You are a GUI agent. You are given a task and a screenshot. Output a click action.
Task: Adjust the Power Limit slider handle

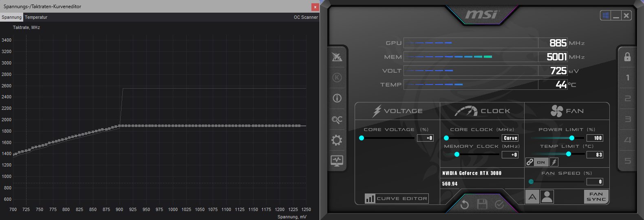point(572,138)
